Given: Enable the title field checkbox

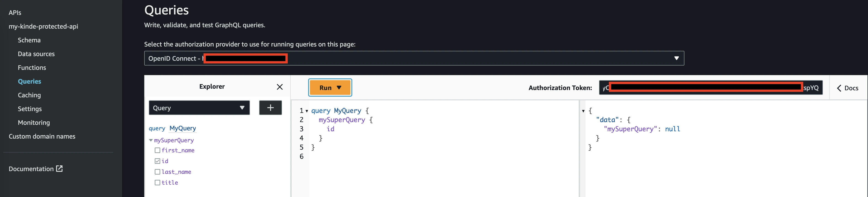Looking at the screenshot, I should click(x=157, y=183).
